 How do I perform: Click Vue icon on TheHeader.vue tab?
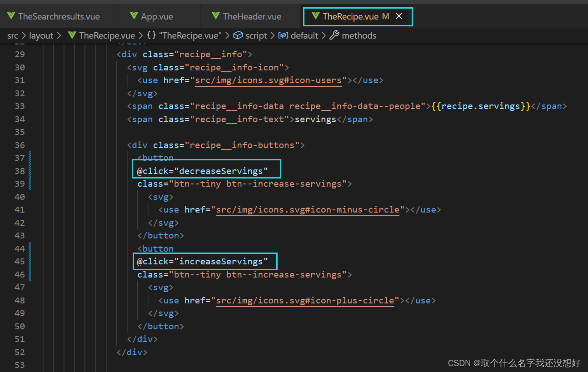point(215,16)
